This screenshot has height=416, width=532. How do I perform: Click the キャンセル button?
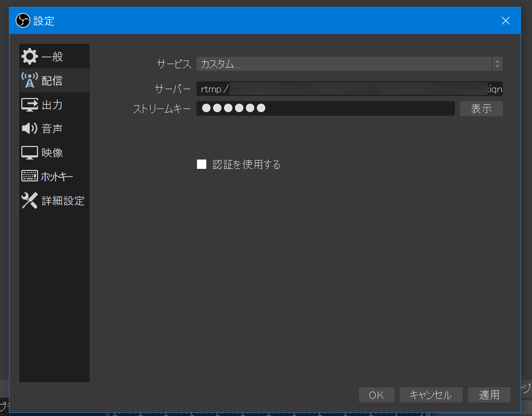[431, 395]
